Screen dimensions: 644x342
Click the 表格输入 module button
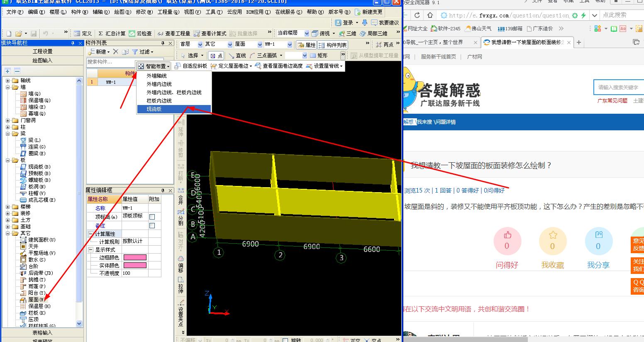tap(42, 333)
